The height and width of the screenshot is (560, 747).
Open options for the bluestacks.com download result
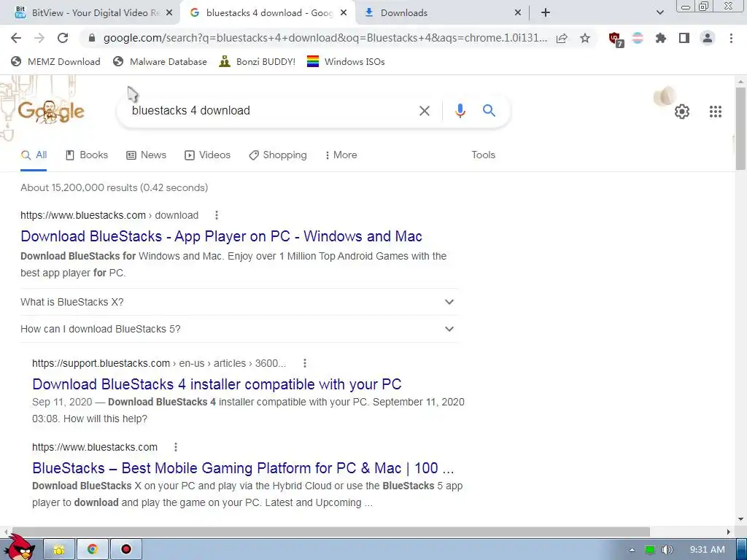[216, 215]
